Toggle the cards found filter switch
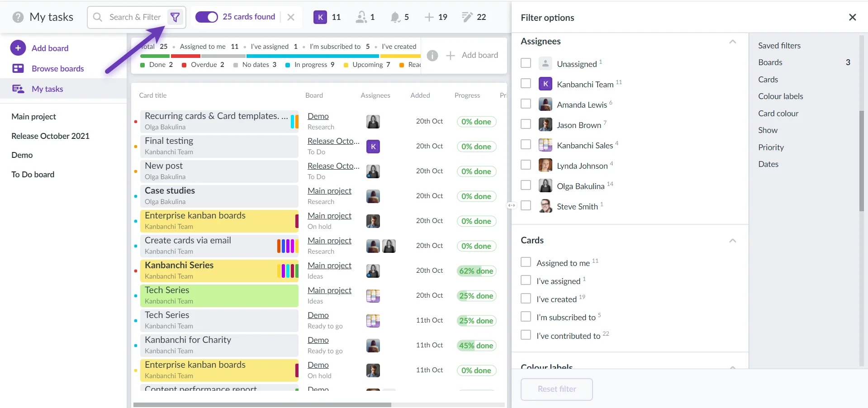 pos(207,17)
